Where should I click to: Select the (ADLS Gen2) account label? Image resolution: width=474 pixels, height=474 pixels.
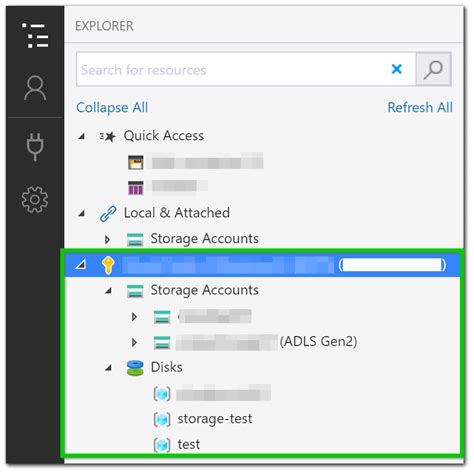pos(318,342)
